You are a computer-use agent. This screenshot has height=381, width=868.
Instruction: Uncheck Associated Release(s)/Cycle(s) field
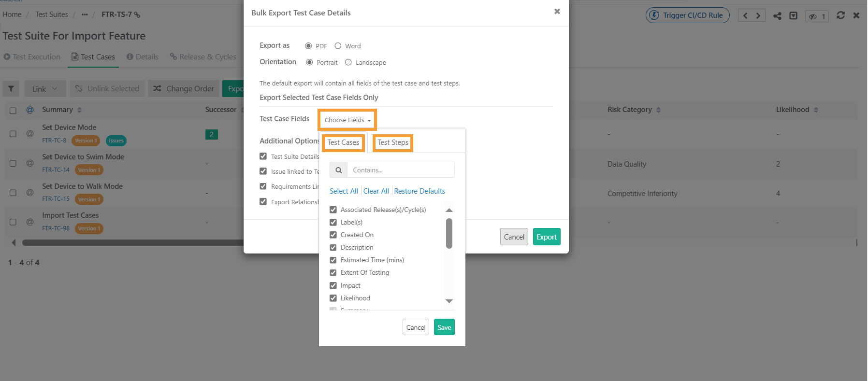pos(333,210)
